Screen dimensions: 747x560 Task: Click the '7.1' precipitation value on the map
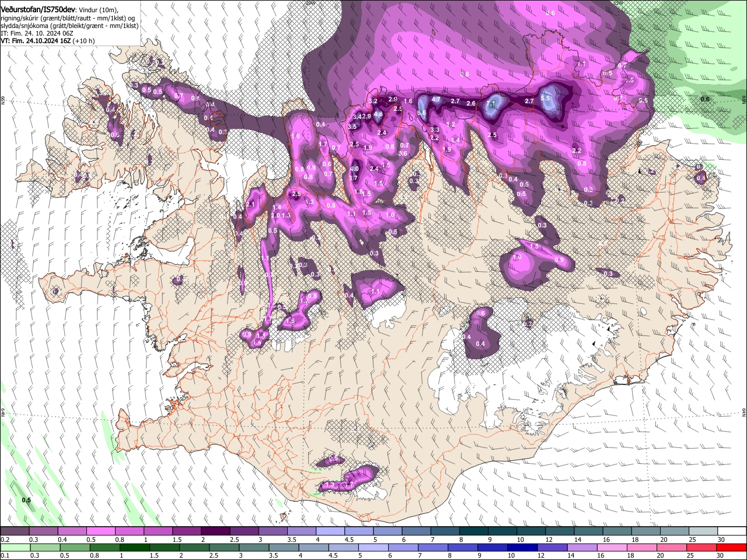tap(491, 105)
